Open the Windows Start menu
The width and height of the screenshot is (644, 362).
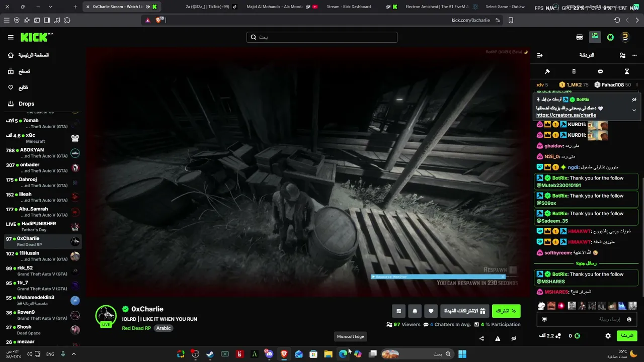pyautogui.click(x=462, y=354)
